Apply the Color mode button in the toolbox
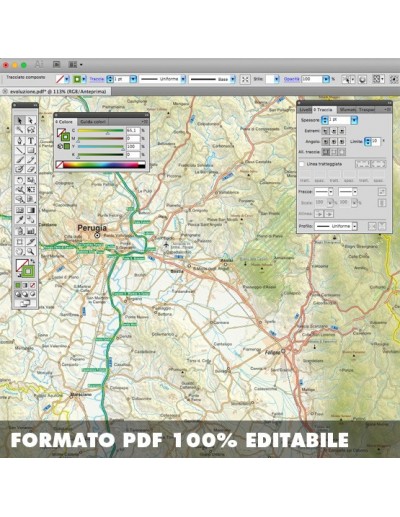The image size is (400, 517). (18, 285)
